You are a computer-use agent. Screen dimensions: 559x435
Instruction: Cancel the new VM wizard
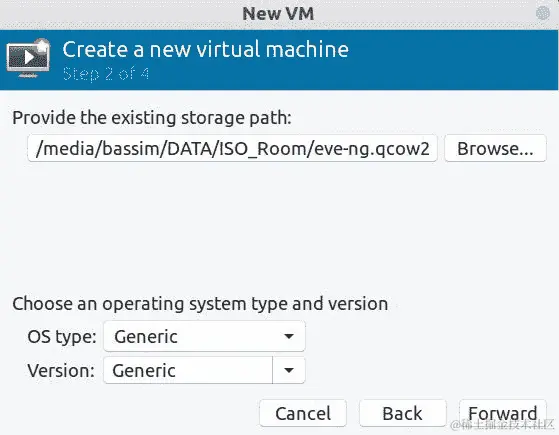point(303,413)
